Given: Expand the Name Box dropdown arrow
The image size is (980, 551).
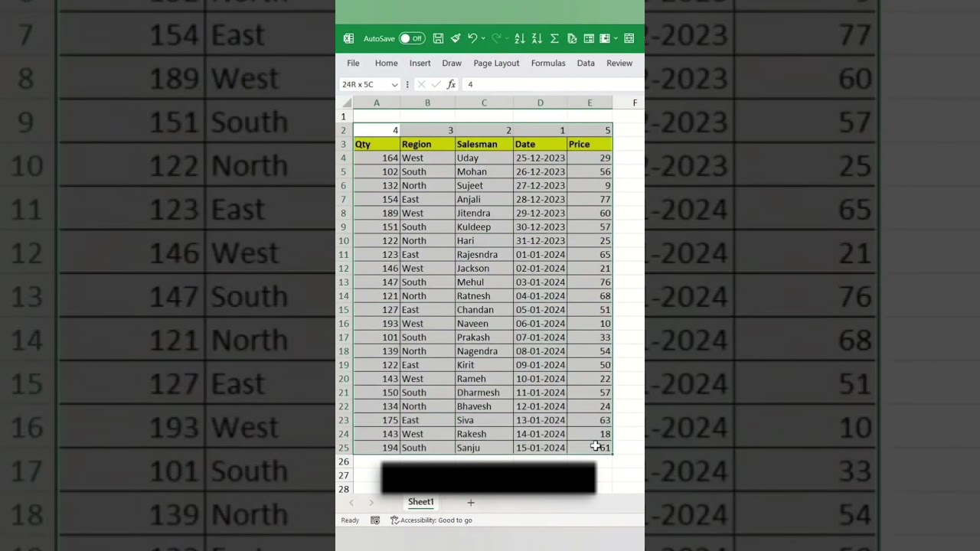Looking at the screenshot, I should coord(394,85).
